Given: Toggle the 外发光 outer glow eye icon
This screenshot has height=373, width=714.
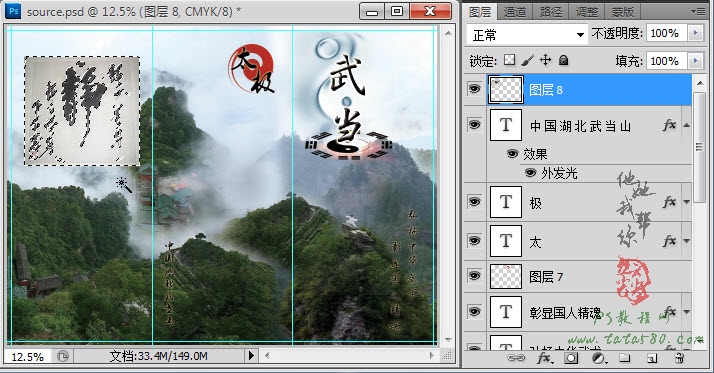Looking at the screenshot, I should 530,173.
